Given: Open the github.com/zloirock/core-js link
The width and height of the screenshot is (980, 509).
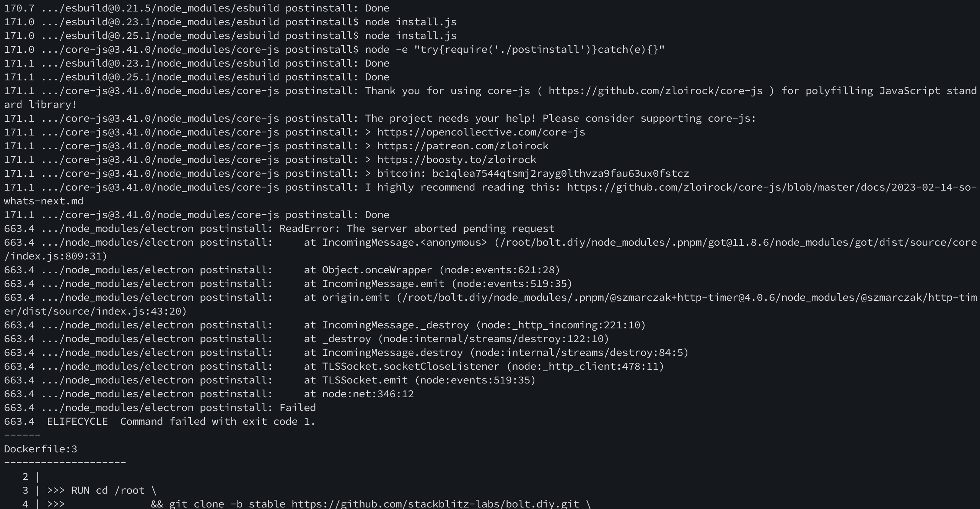Looking at the screenshot, I should [x=655, y=91].
